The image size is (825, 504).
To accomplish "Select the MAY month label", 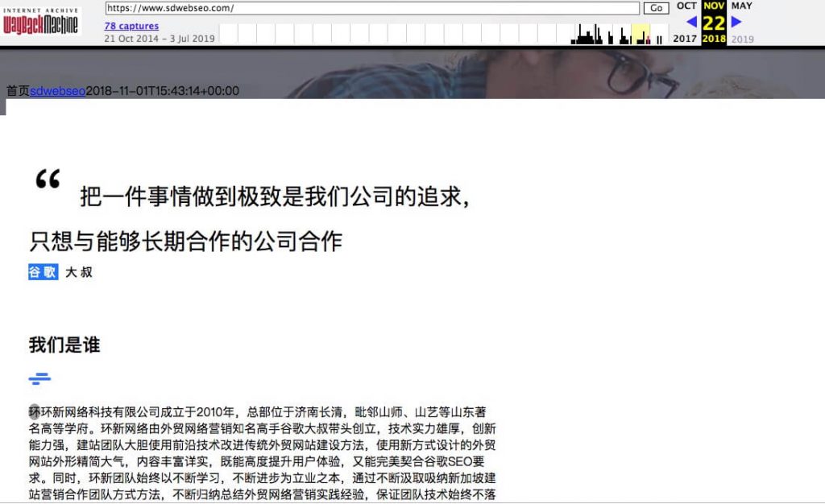I will 741,6.
